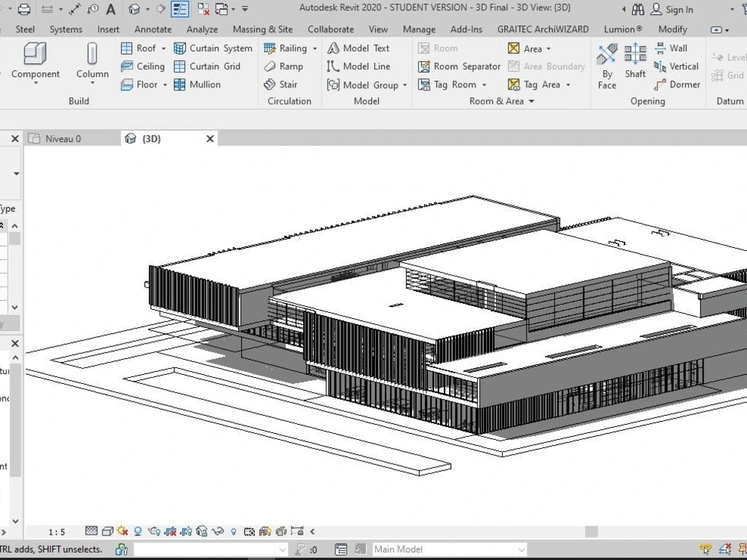The width and height of the screenshot is (747, 560).
Task: Click the binoculars search icon in title bar
Action: click(638, 9)
